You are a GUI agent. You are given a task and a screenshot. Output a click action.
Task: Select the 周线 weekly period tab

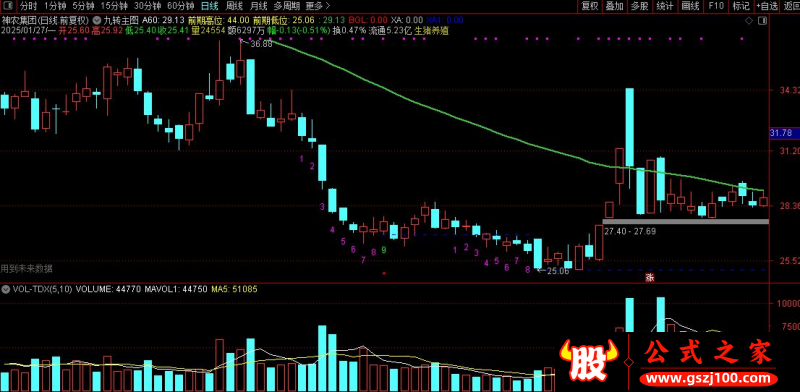pyautogui.click(x=234, y=6)
